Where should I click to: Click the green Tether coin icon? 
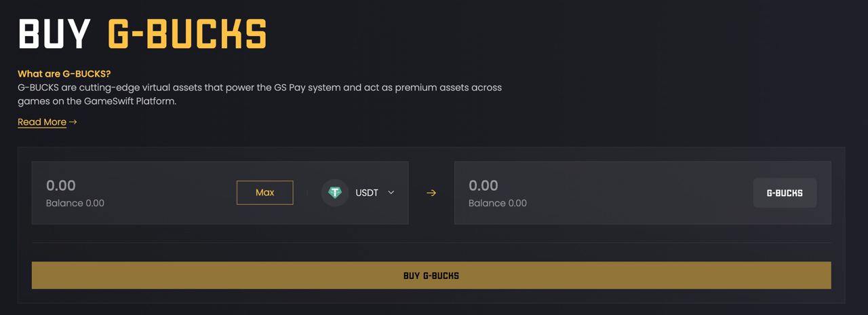335,193
